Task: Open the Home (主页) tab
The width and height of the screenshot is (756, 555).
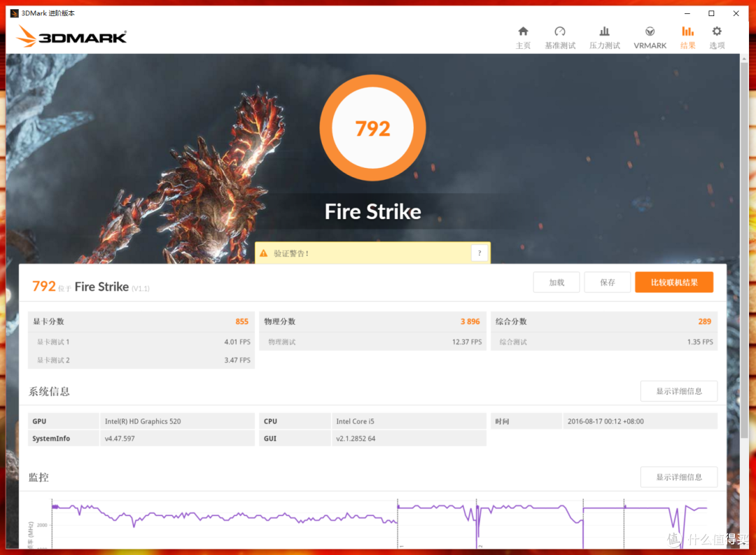Action: click(523, 38)
